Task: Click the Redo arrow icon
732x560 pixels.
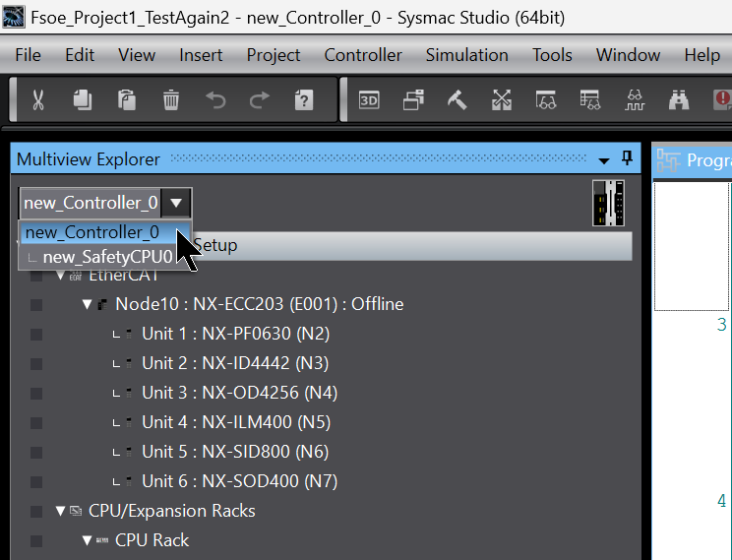Action: [260, 100]
